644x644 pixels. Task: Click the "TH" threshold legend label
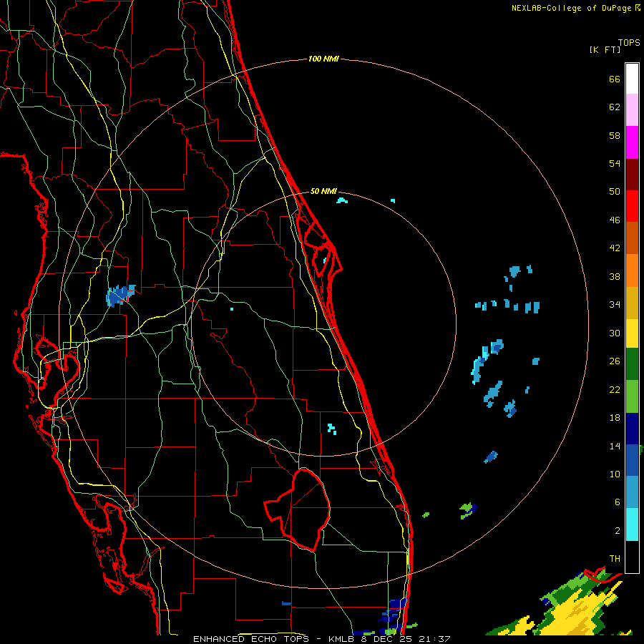click(615, 559)
